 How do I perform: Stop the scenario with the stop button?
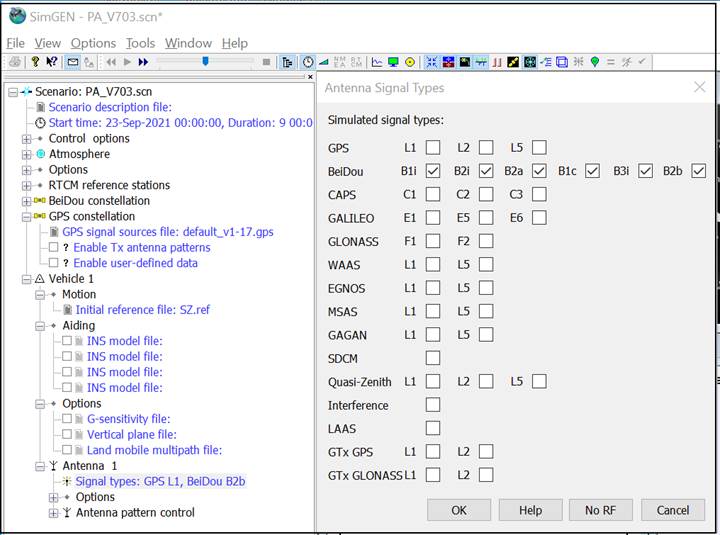[x=266, y=62]
